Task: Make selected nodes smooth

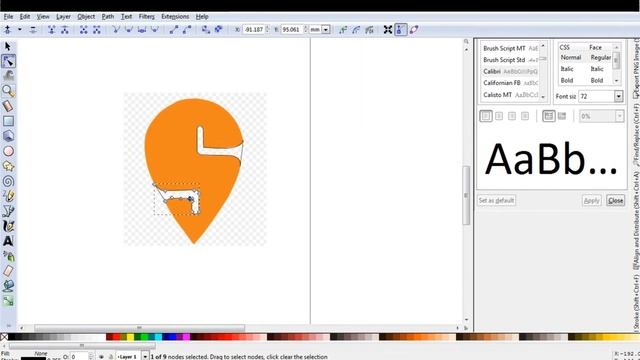Action: [129, 29]
